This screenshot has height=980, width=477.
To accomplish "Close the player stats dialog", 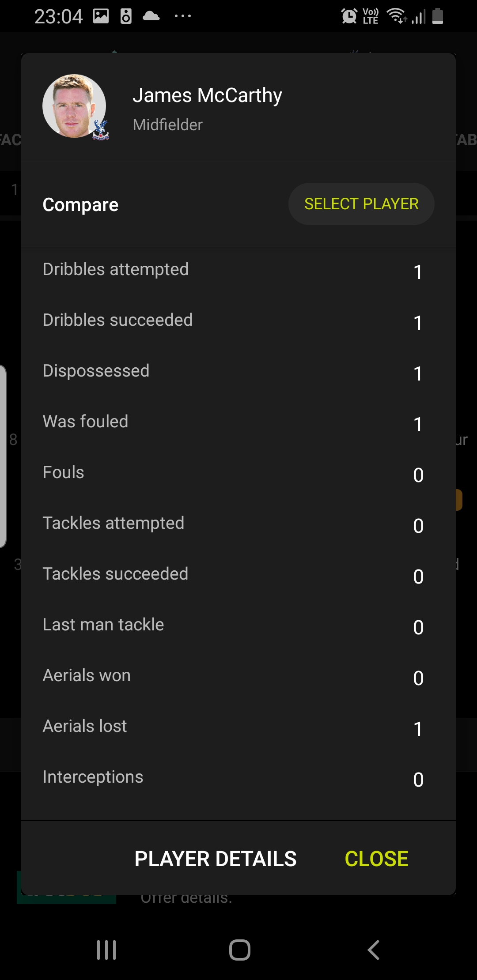I will 376,859.
